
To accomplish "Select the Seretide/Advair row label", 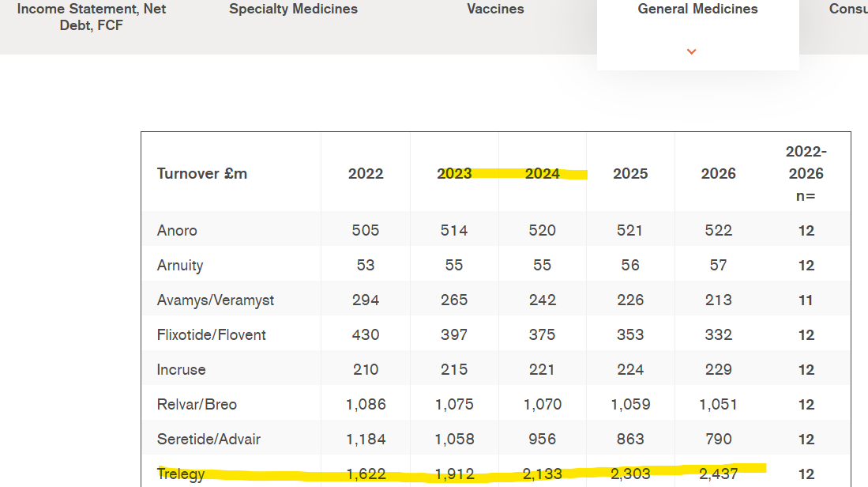I will (209, 440).
